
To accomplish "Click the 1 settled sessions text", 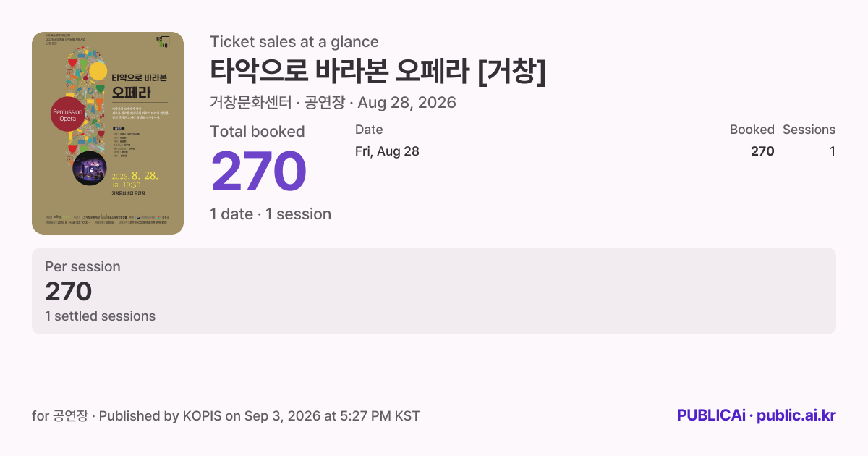I will click(x=100, y=316).
